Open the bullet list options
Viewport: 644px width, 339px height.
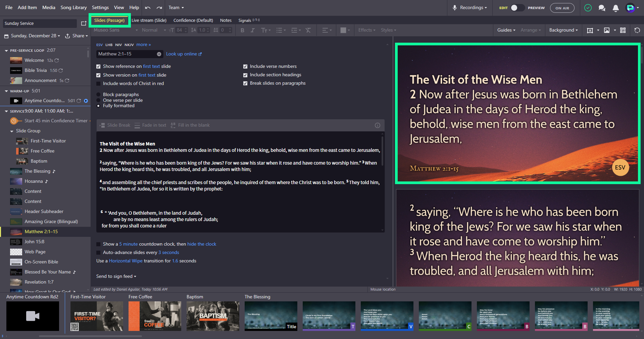[281, 30]
